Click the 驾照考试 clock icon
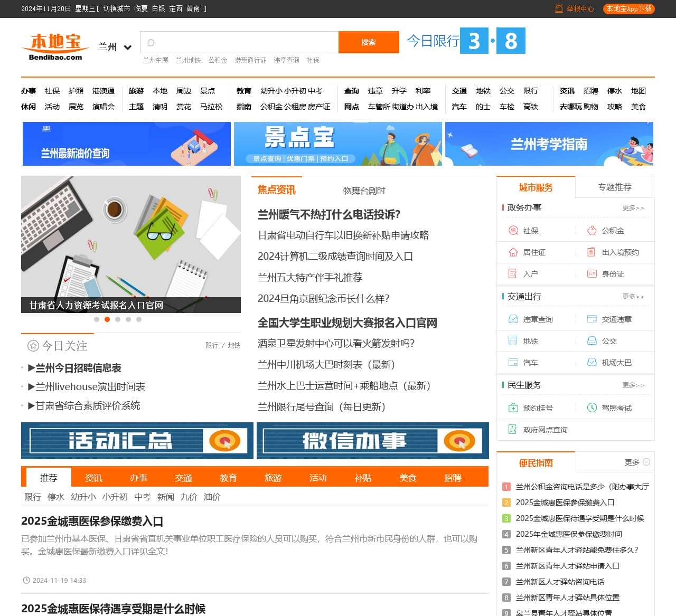 [x=591, y=407]
